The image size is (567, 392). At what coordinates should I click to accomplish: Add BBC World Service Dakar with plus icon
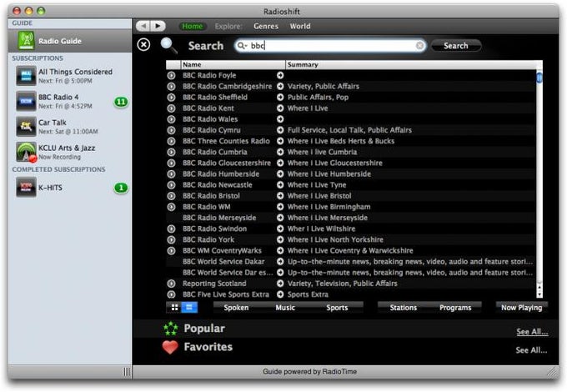click(x=280, y=261)
